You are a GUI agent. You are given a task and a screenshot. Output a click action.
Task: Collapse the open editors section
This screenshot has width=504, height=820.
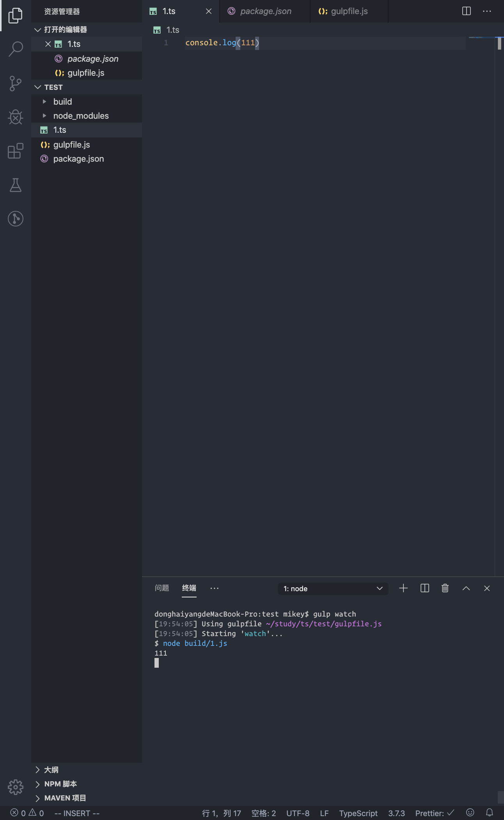37,30
